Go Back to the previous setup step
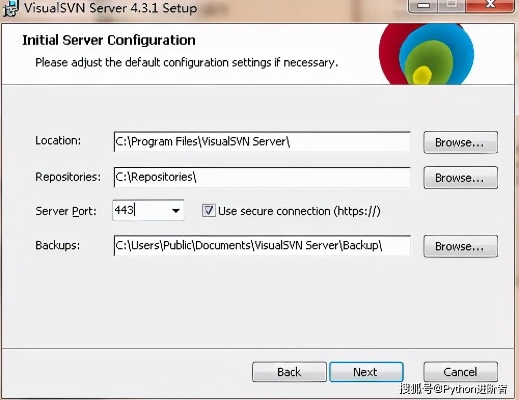 pyautogui.click(x=289, y=372)
